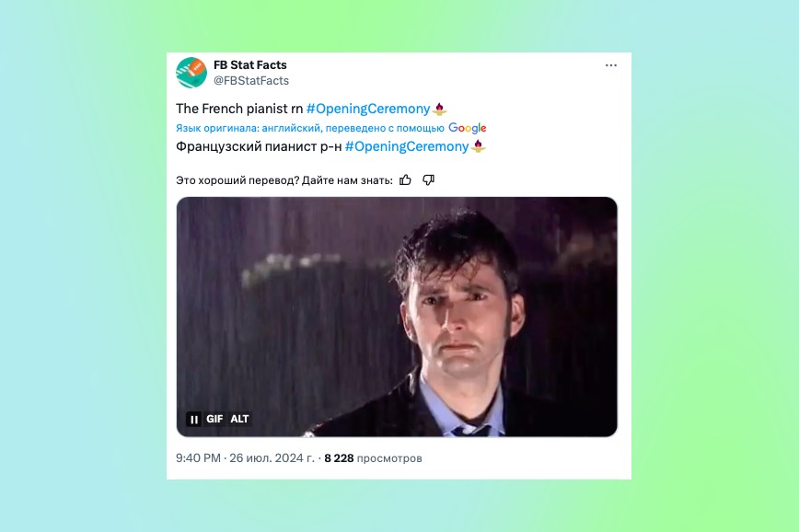Click the "Язык оригинала: английский" translation notice
The image size is (799, 532).
(310, 128)
